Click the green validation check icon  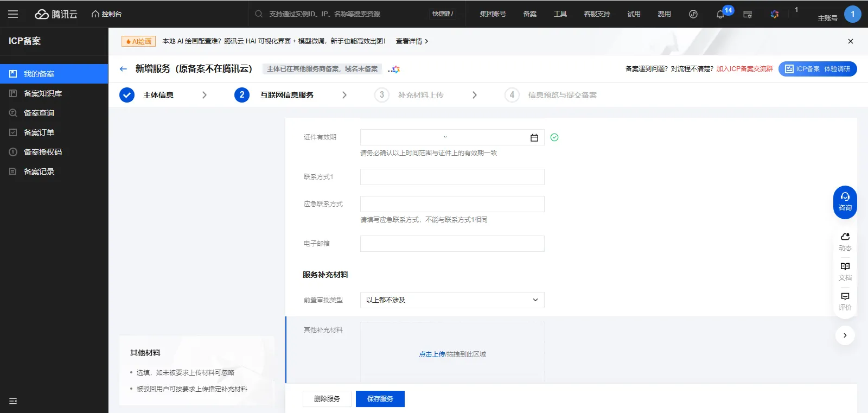(x=554, y=137)
